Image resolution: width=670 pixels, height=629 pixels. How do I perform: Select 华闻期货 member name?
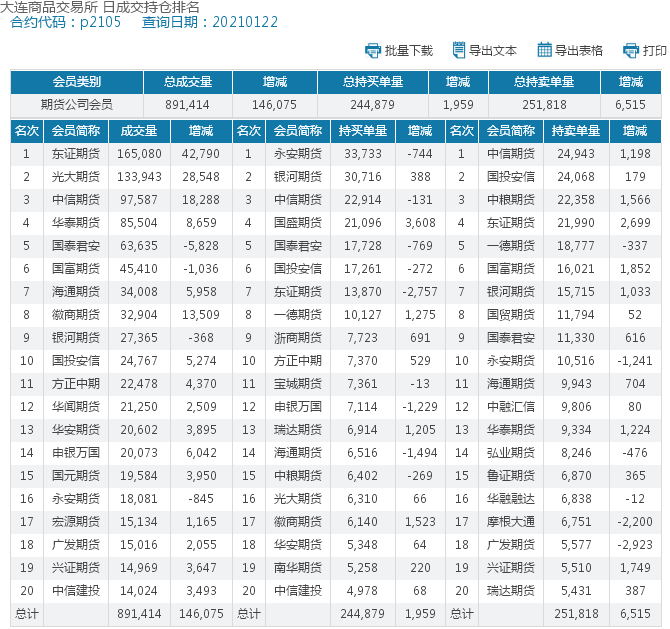pos(76,407)
